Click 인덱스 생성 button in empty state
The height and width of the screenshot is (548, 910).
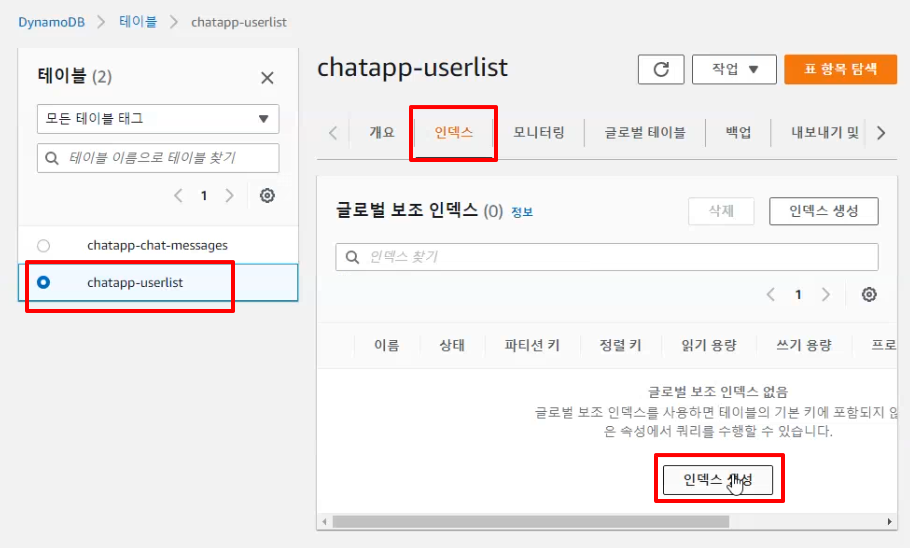(x=718, y=480)
